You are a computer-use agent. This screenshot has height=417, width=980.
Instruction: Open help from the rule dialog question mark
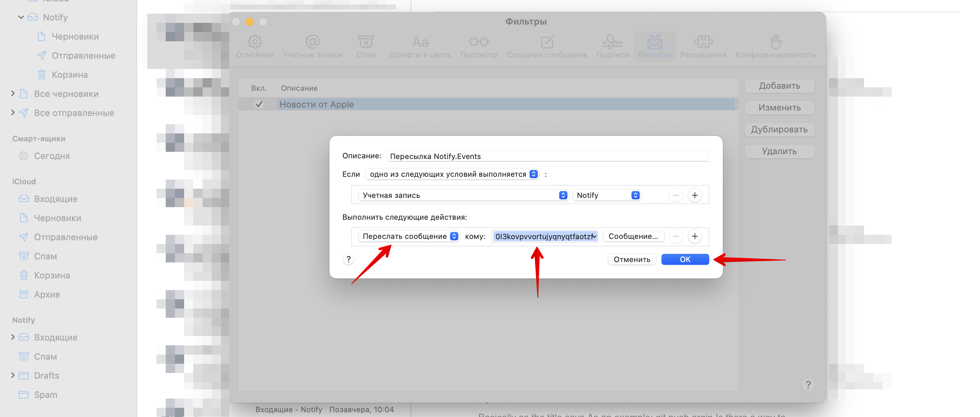pos(348,259)
